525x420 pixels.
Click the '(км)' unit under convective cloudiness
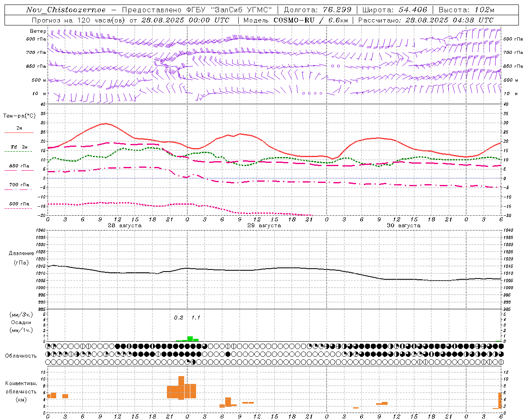pos(21,399)
